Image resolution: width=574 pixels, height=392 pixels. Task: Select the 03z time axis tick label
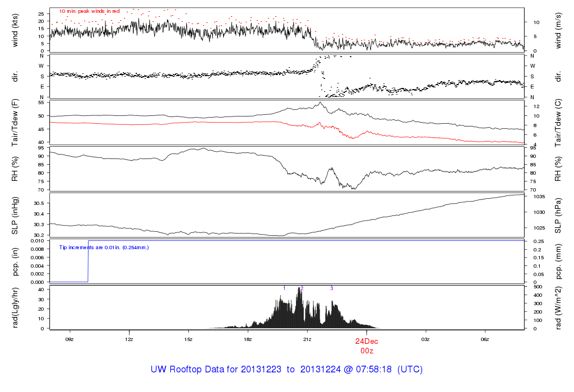point(426,339)
